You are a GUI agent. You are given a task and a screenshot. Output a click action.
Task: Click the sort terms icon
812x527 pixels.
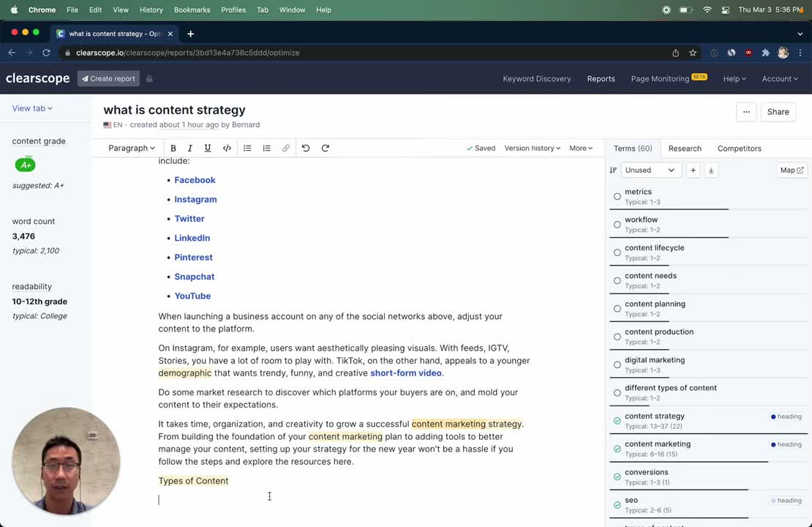(614, 170)
